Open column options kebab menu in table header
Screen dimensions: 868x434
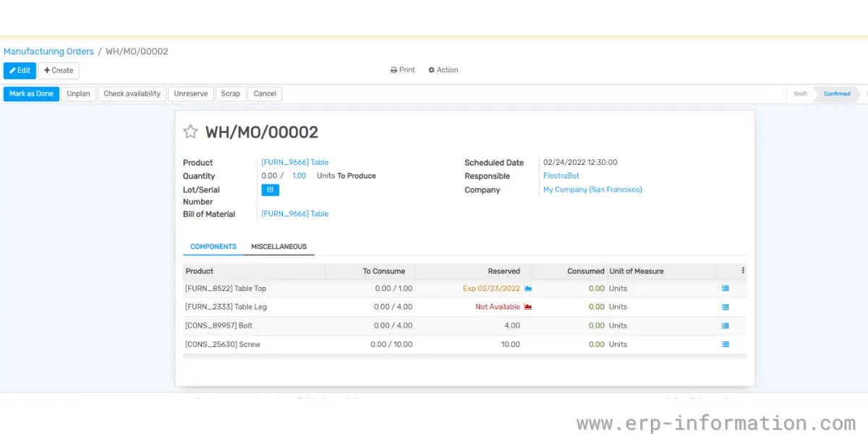click(743, 271)
